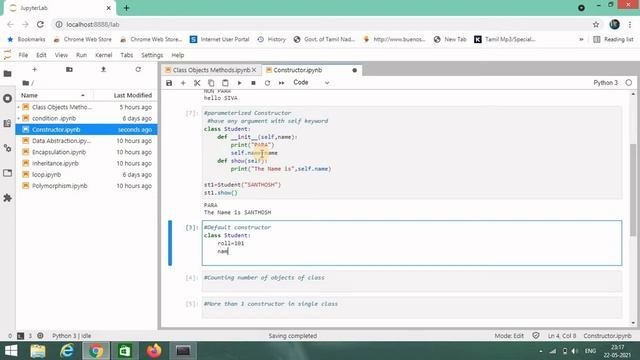640x360 pixels.
Task: Open the Help menu
Action: click(178, 55)
